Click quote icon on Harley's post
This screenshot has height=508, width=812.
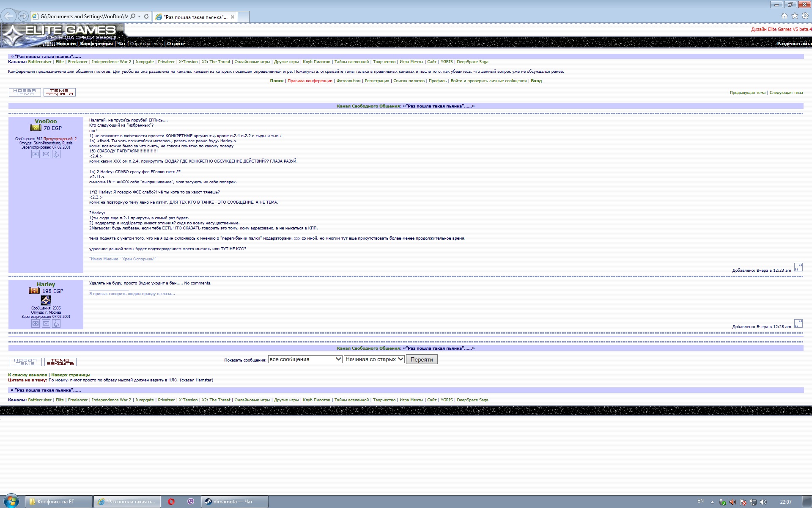(798, 323)
